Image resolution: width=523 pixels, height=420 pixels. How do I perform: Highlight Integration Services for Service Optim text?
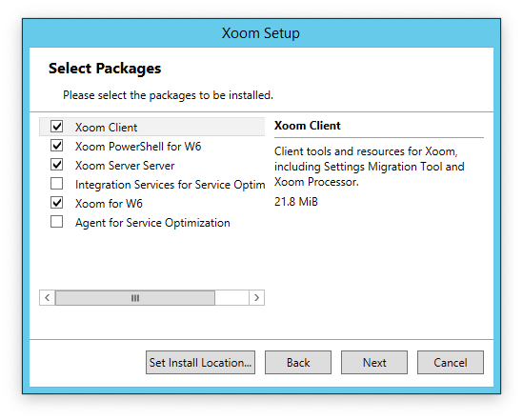(x=171, y=185)
